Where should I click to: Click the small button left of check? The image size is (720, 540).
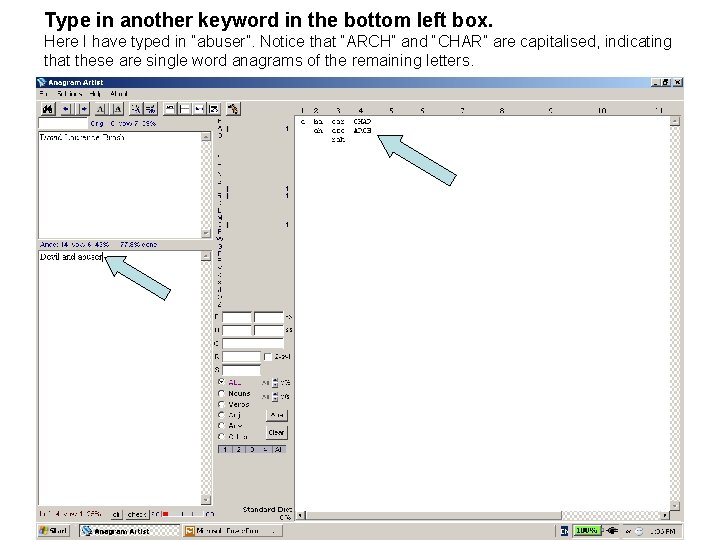coord(116,515)
